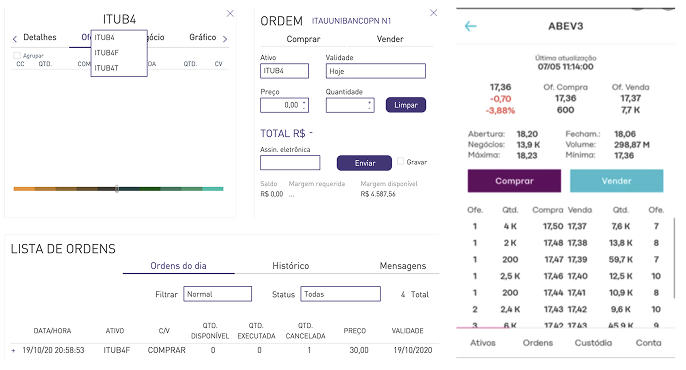Click the 17,41 sell price
The height and width of the screenshot is (370, 686).
point(578,293)
